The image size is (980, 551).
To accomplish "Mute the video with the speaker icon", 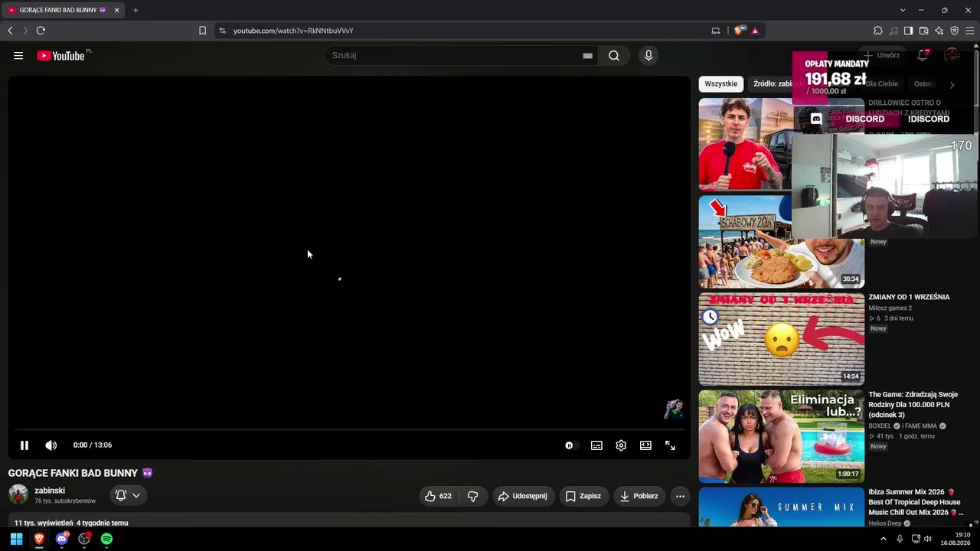I will click(51, 445).
